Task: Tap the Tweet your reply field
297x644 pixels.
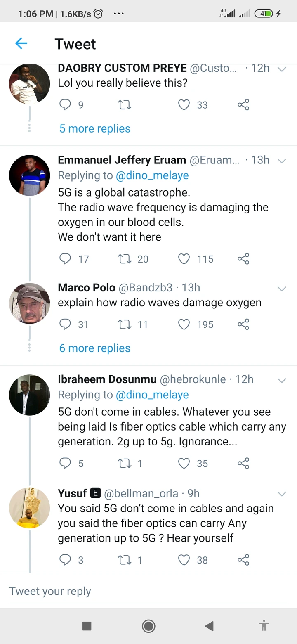Action: [x=49, y=591]
